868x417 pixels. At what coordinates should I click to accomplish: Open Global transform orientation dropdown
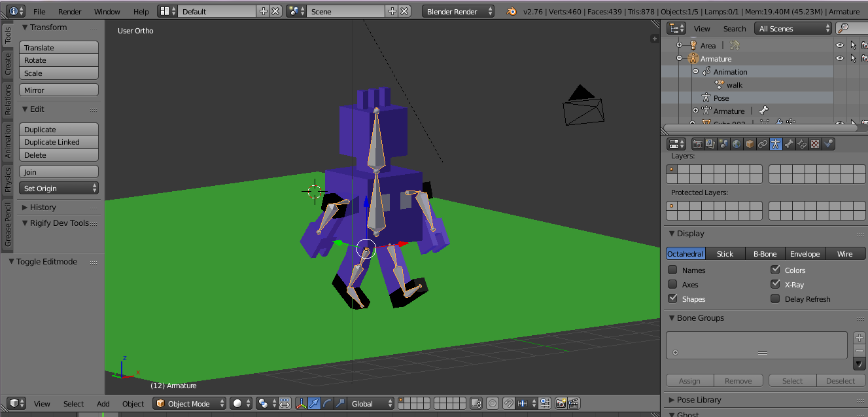coord(371,404)
